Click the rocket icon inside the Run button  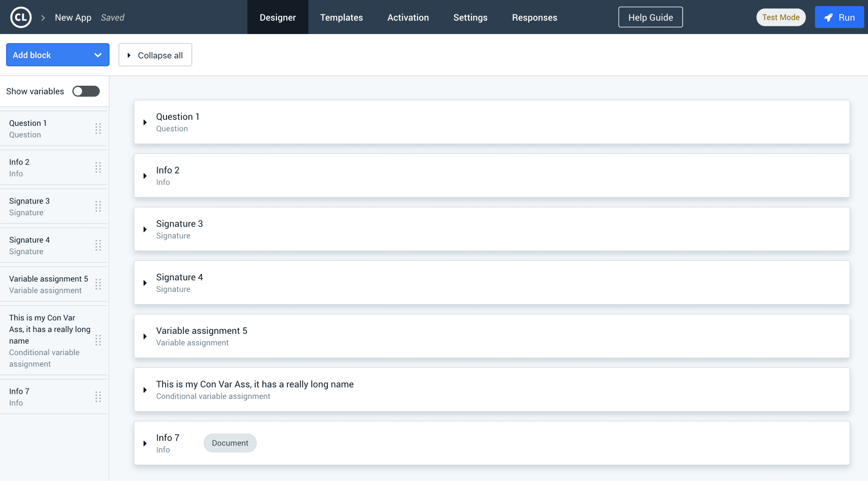[x=829, y=17]
